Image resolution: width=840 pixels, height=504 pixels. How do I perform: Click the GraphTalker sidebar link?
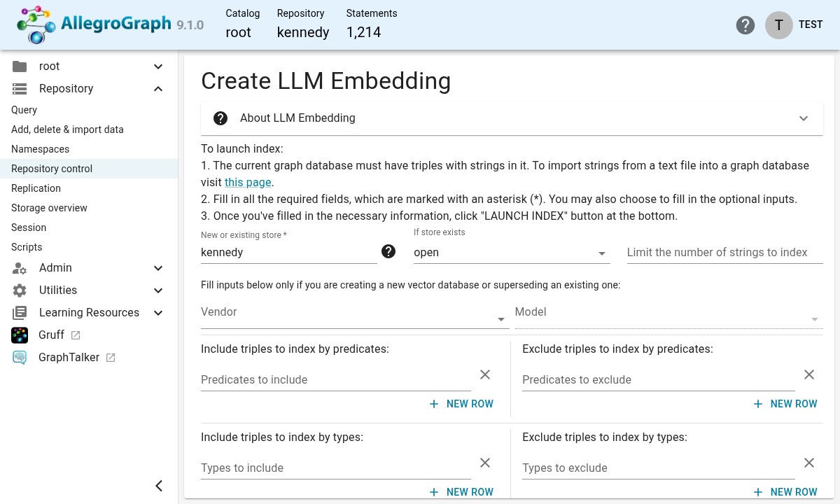[69, 358]
